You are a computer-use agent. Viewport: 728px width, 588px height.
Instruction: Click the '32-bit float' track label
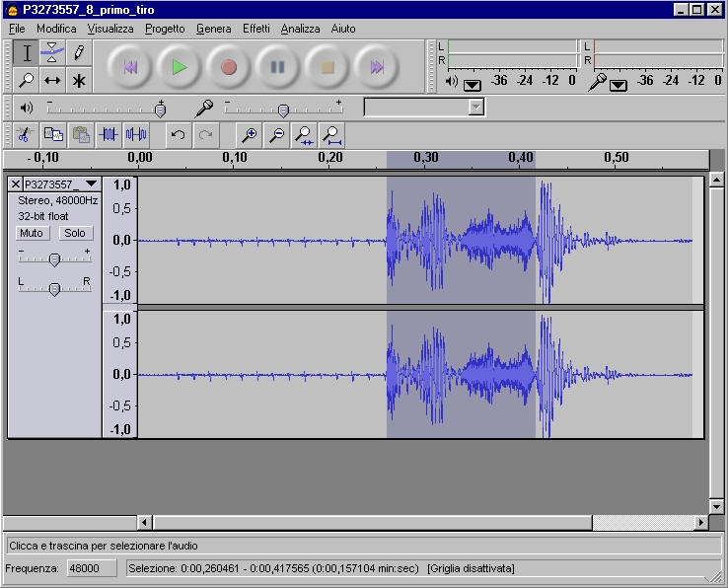pos(43,216)
